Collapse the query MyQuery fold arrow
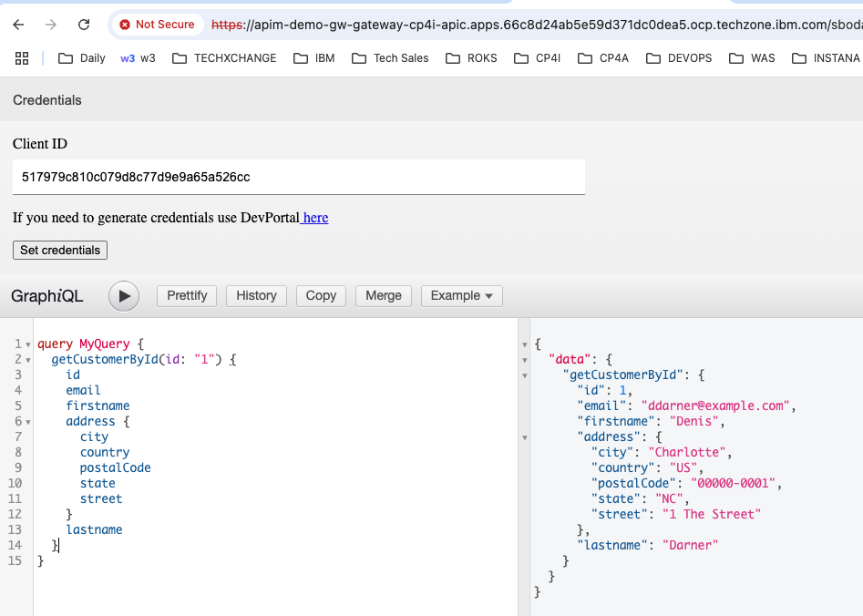Screen dimensions: 863x616 click(x=28, y=344)
